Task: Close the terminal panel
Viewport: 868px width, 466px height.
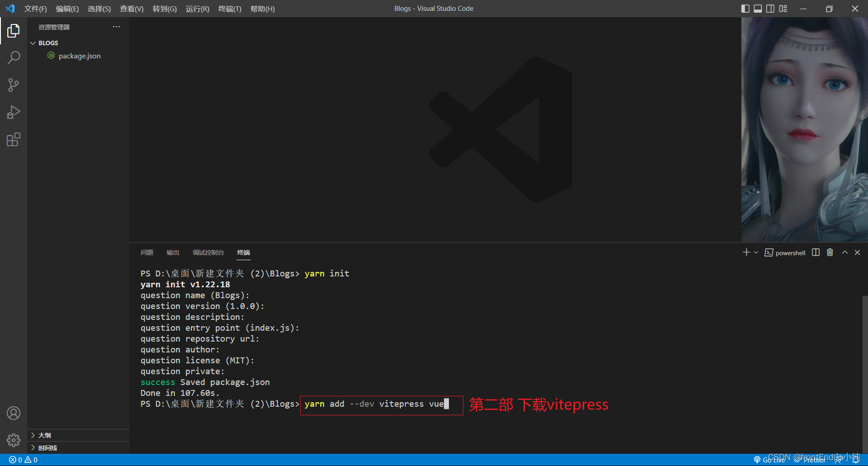Action: (x=857, y=252)
